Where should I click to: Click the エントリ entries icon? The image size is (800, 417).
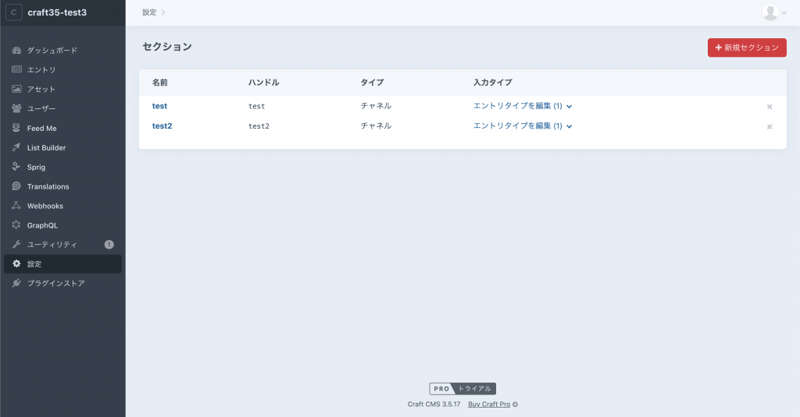coord(17,70)
